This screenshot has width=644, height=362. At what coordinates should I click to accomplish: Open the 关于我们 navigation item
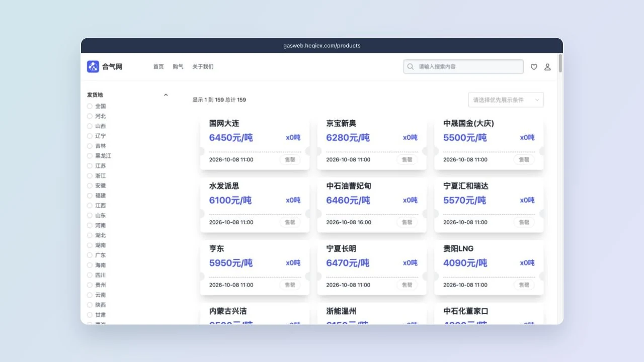point(203,66)
